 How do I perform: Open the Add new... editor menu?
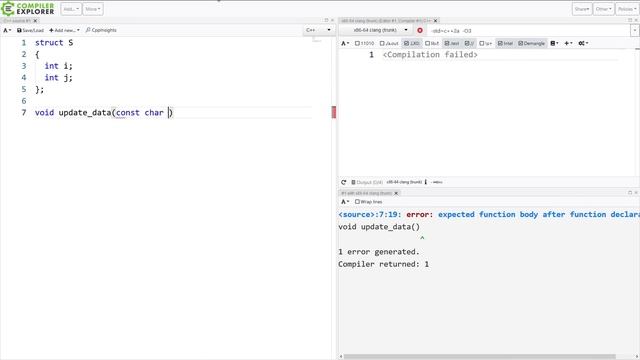point(64,30)
